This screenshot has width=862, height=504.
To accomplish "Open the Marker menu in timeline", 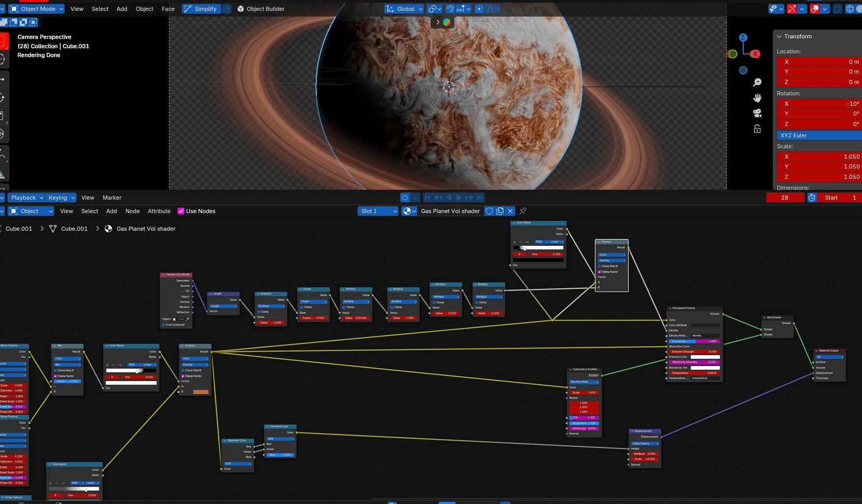I will (112, 198).
